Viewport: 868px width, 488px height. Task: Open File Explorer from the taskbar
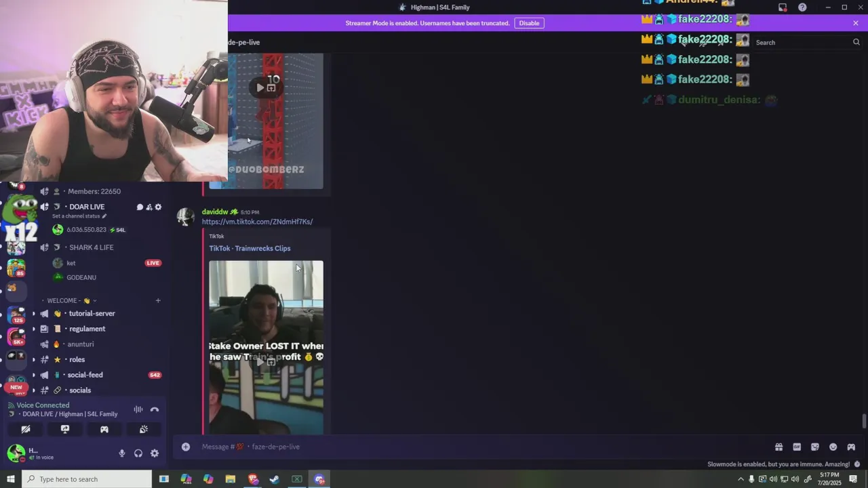point(231,479)
